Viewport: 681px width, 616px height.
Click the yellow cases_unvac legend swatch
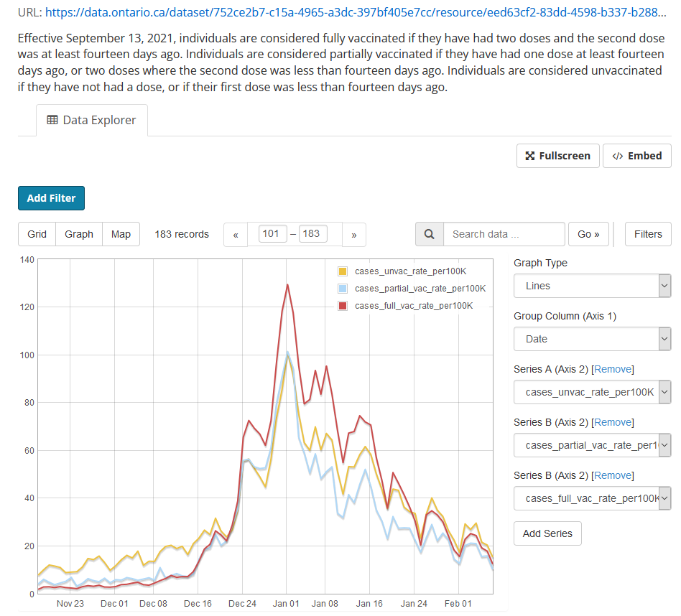click(x=343, y=271)
